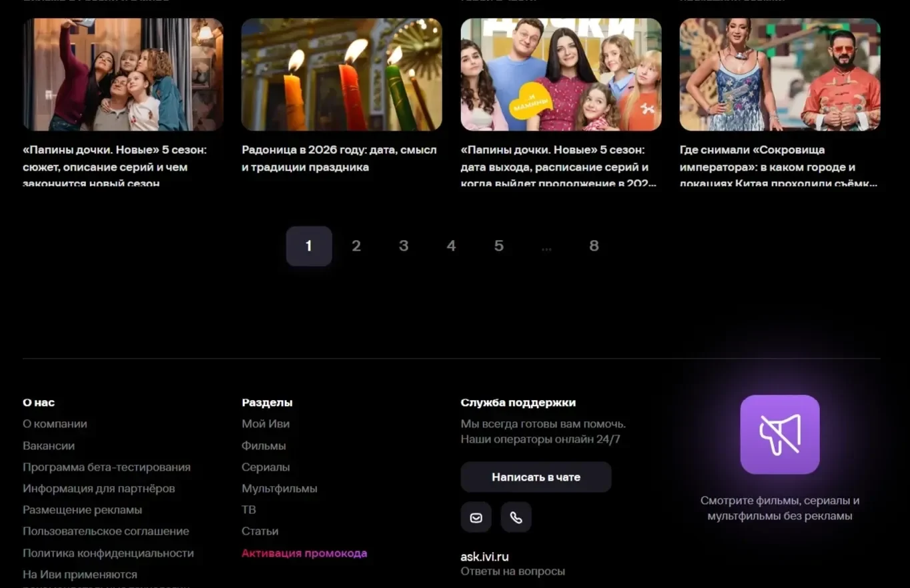Open Политика конфиденциальности link
Image resolution: width=910 pixels, height=588 pixels.
coord(108,553)
